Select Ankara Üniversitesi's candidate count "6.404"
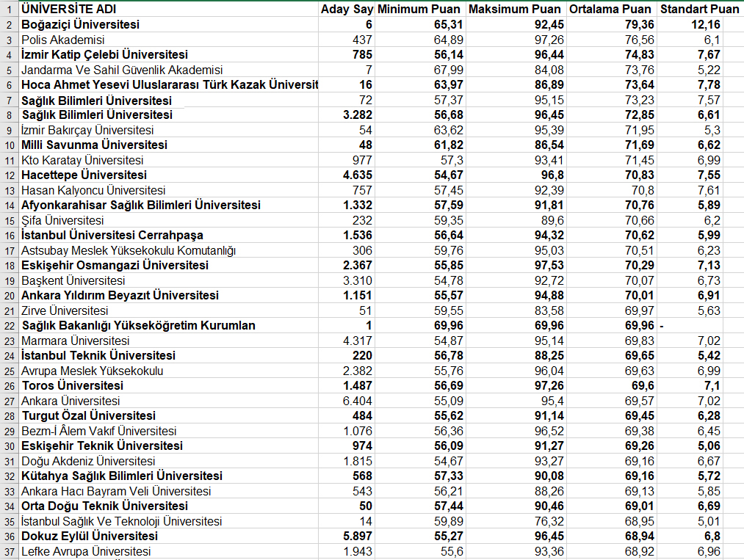This screenshot has height=560, width=744. pos(347,401)
